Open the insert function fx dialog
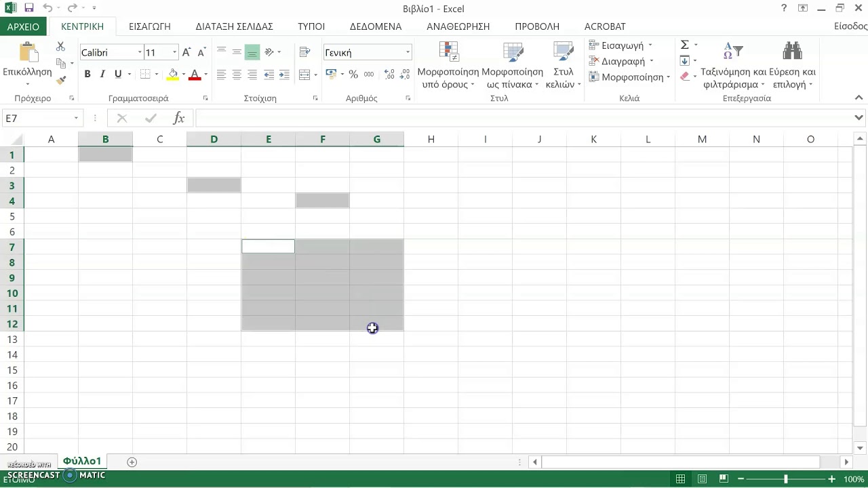 click(x=179, y=118)
